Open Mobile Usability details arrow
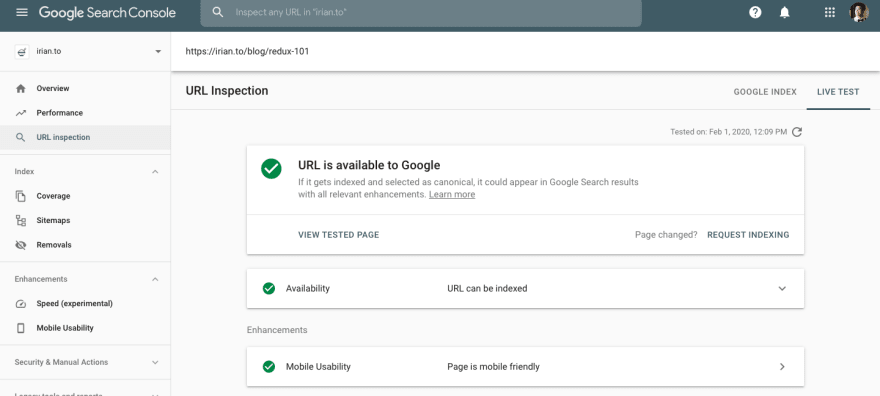Screen dimensions: 880x396 click(x=782, y=367)
